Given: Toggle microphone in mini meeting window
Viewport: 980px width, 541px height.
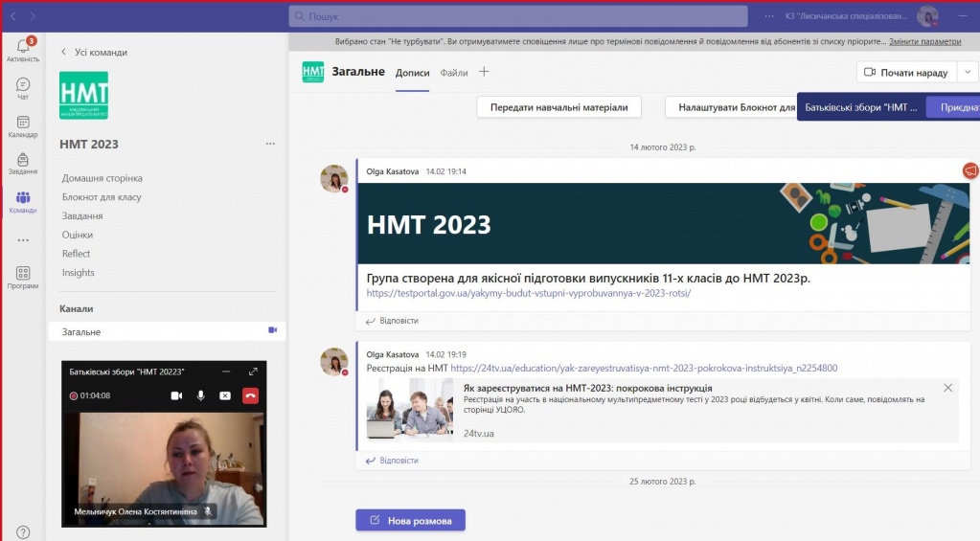Looking at the screenshot, I should tap(200, 395).
